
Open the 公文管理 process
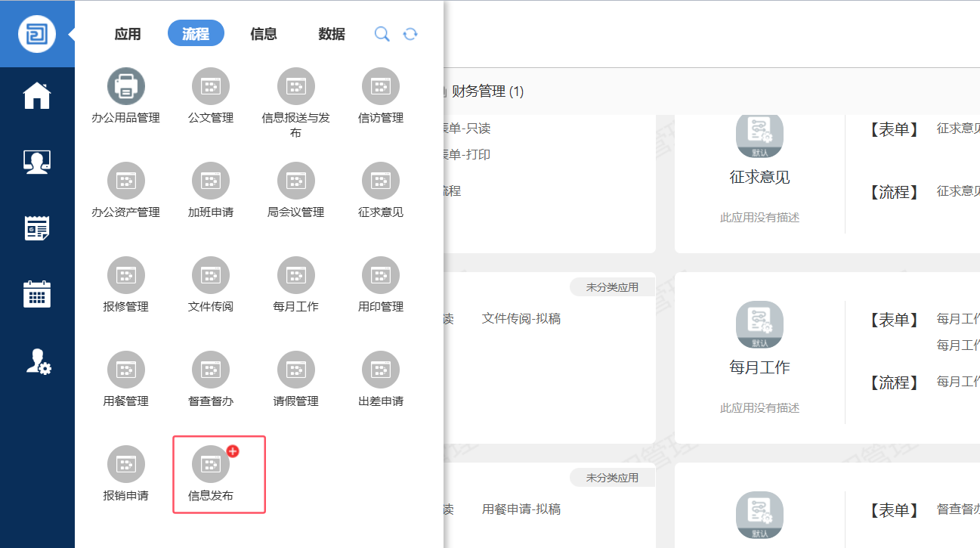pos(211,86)
